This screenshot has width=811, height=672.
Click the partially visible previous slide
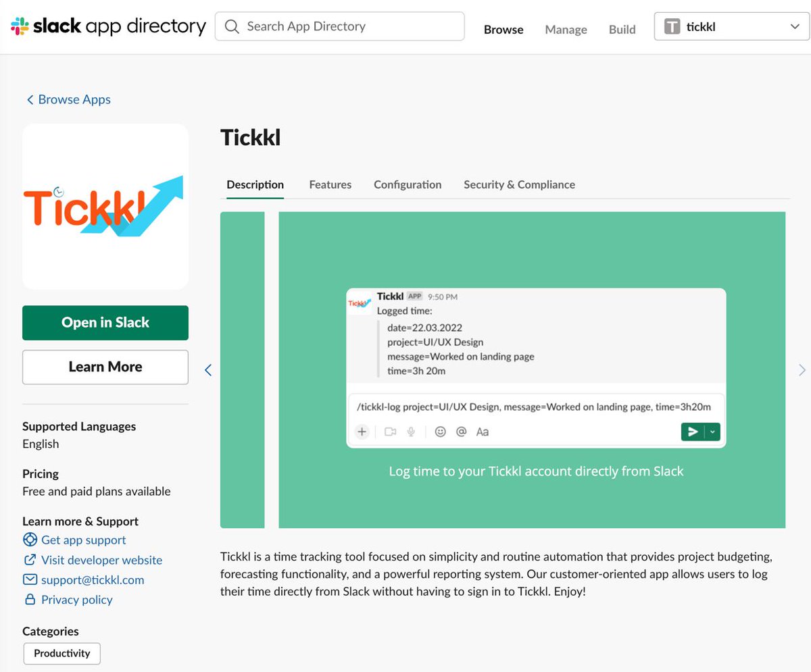(242, 369)
